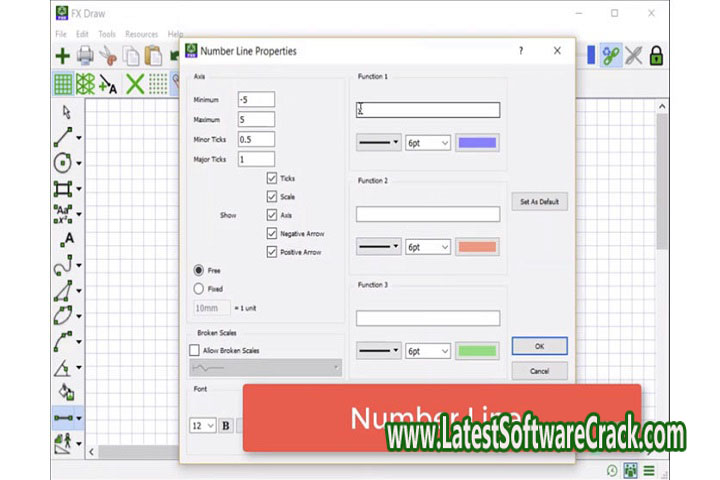This screenshot has width=720, height=480.
Task: Click Function 3 green color swatch
Action: 478,351
